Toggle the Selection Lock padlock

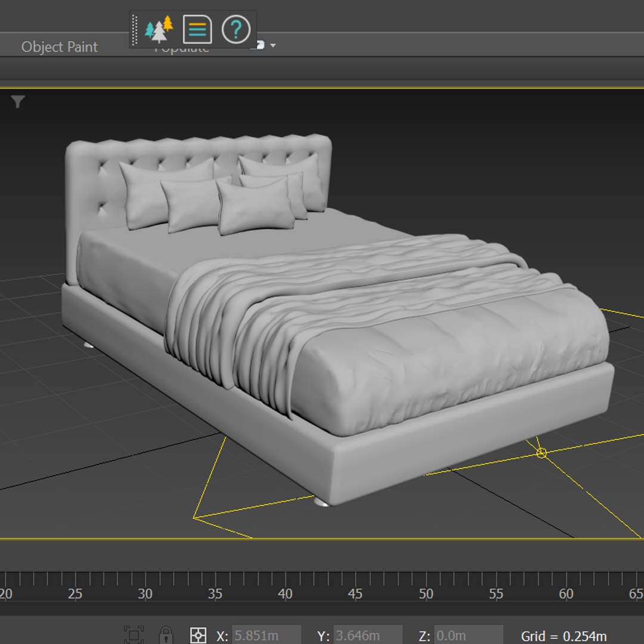point(166,635)
